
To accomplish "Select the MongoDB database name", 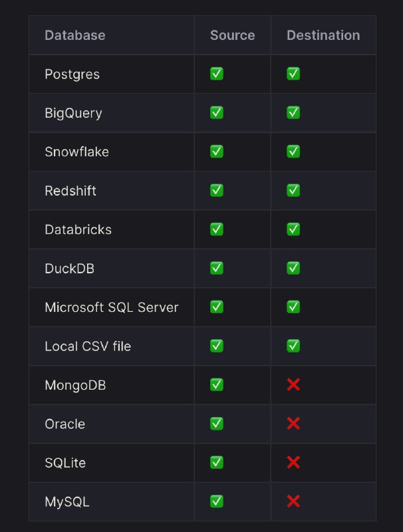I will (74, 385).
